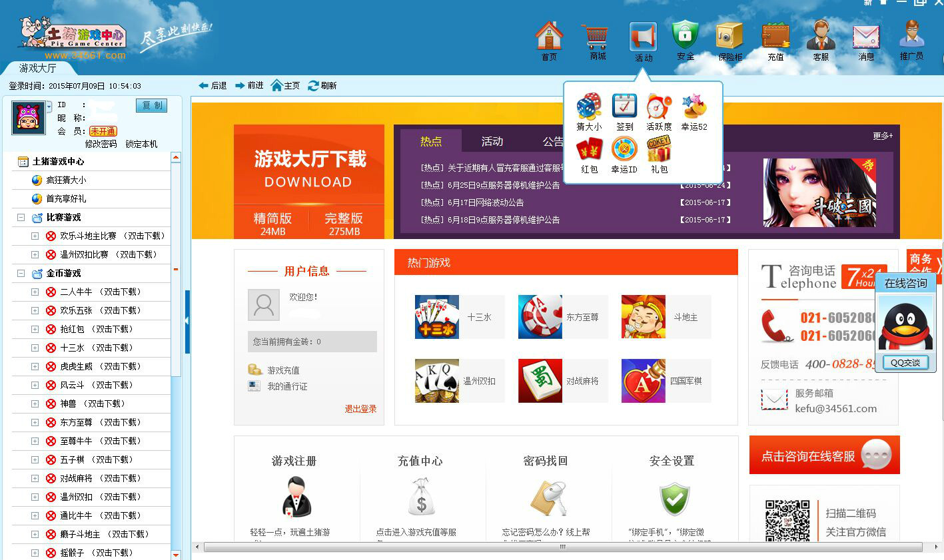Collapse the 比赛游戏 tree group
The image size is (944, 560).
click(21, 218)
